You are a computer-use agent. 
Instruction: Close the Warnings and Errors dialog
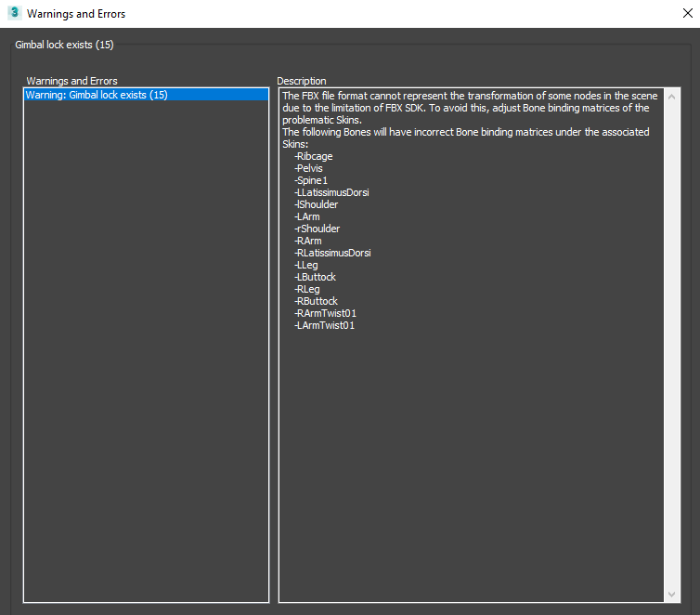[x=688, y=13]
